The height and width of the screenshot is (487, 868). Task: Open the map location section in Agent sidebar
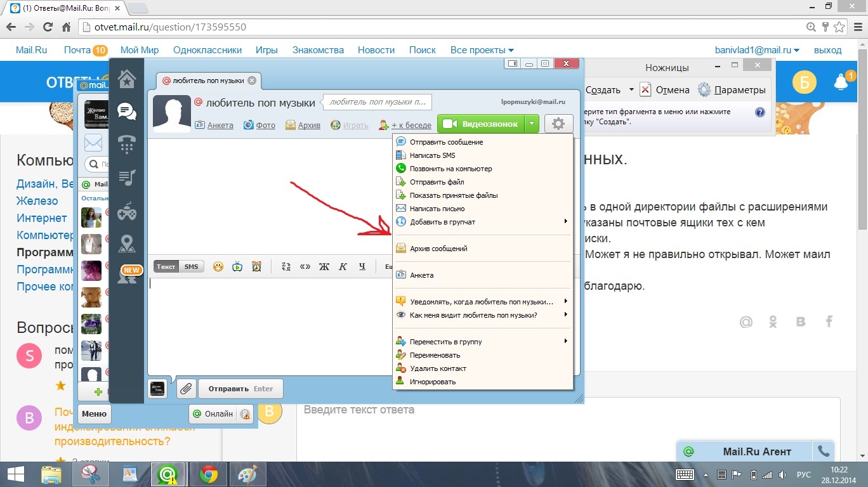click(x=127, y=244)
